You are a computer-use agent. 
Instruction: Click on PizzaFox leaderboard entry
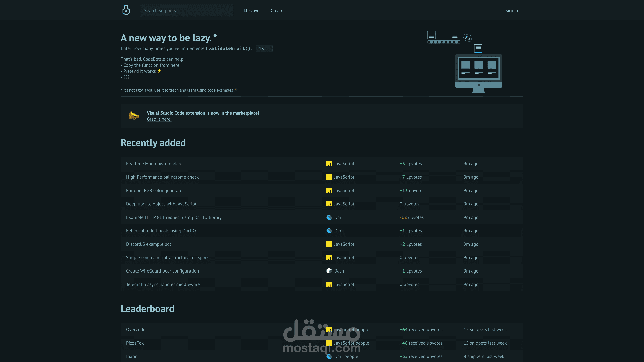point(135,343)
